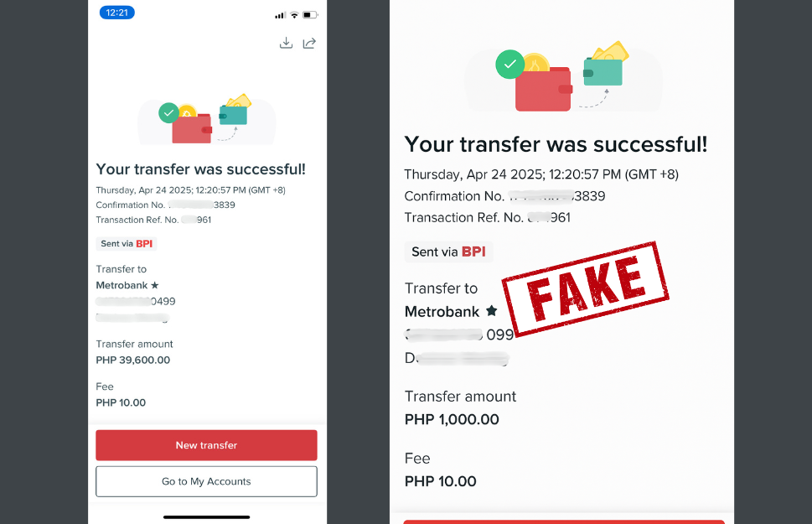Click the green checkmark on left wallet illustration
The height and width of the screenshot is (524, 812).
click(168, 113)
